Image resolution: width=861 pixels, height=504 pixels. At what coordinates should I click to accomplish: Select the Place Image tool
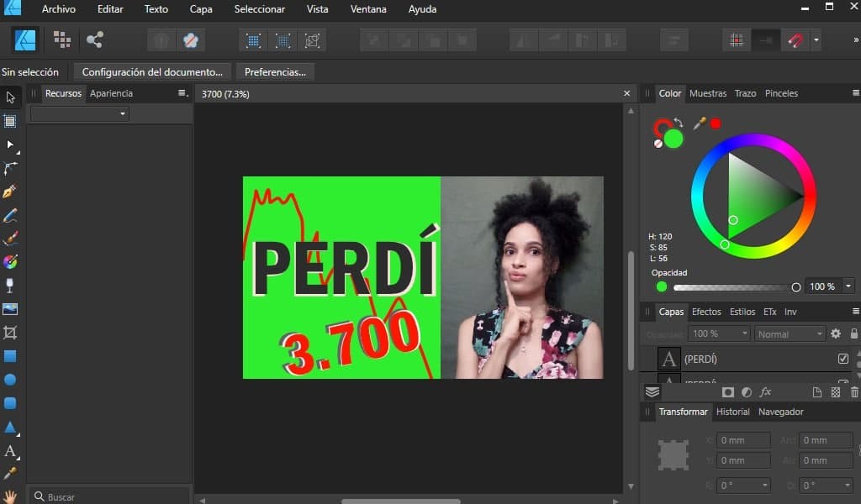click(10, 309)
